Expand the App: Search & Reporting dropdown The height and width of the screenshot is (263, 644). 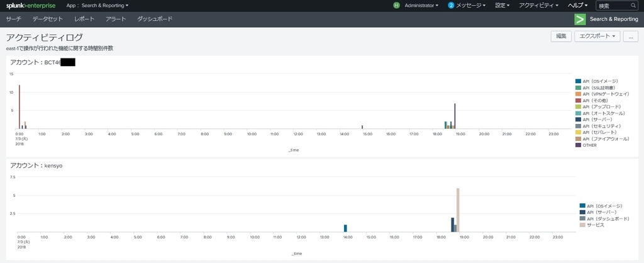click(97, 6)
